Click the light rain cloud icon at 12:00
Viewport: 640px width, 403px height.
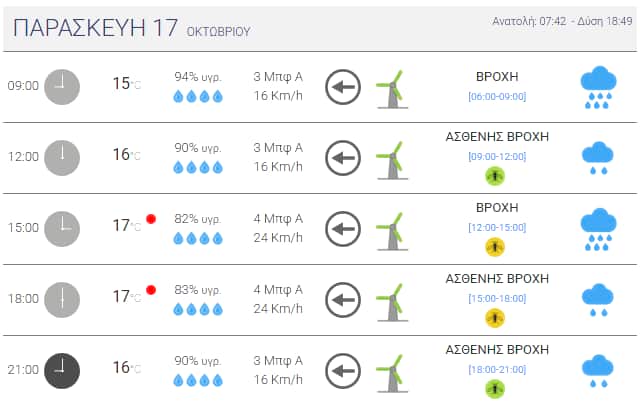coord(598,157)
